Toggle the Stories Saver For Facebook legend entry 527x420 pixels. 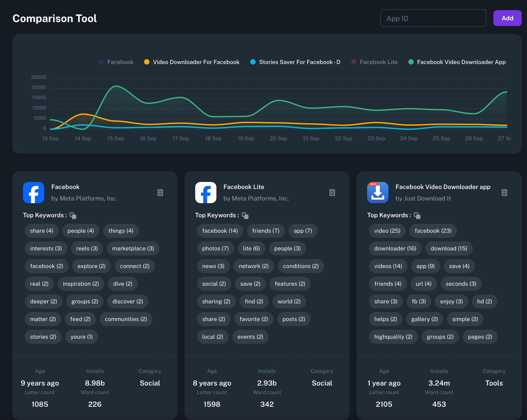click(x=295, y=62)
